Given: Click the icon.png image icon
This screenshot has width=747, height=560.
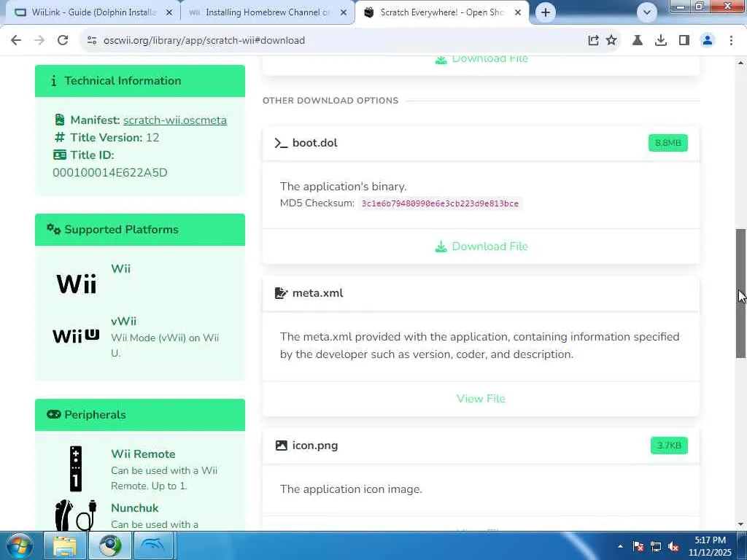Looking at the screenshot, I should (x=281, y=446).
